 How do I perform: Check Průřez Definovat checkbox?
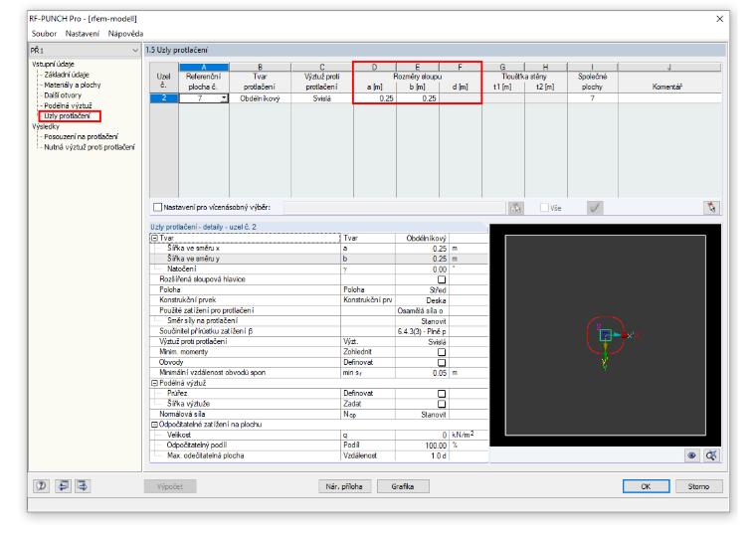(441, 394)
